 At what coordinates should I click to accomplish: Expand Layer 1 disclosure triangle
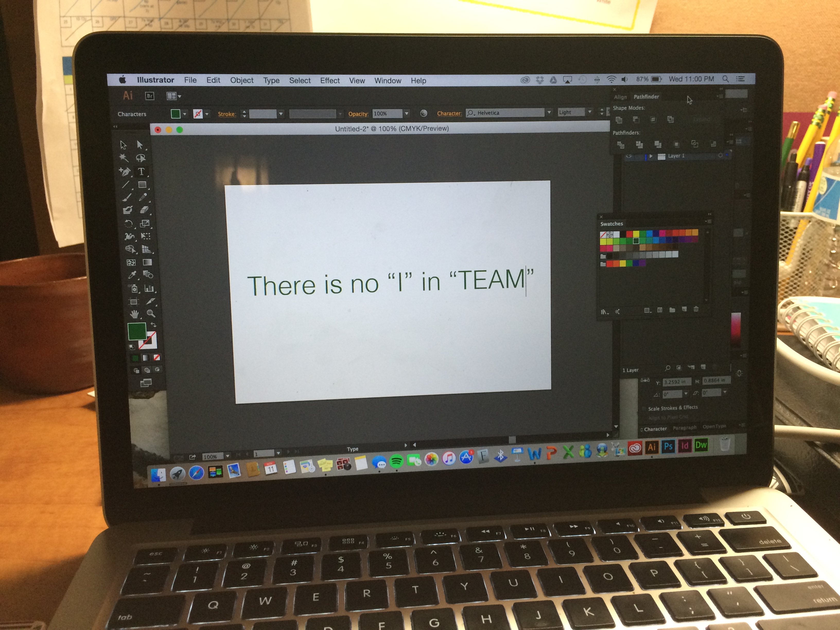(651, 156)
